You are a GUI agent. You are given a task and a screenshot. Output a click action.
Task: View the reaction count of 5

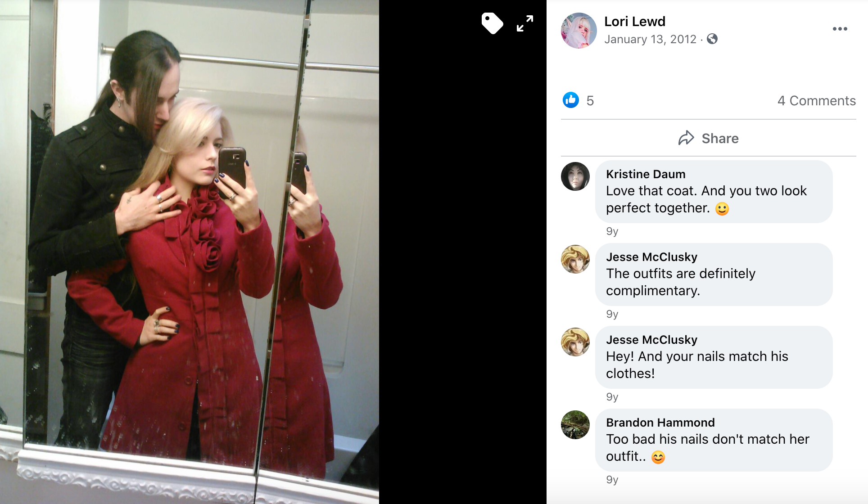coord(590,101)
